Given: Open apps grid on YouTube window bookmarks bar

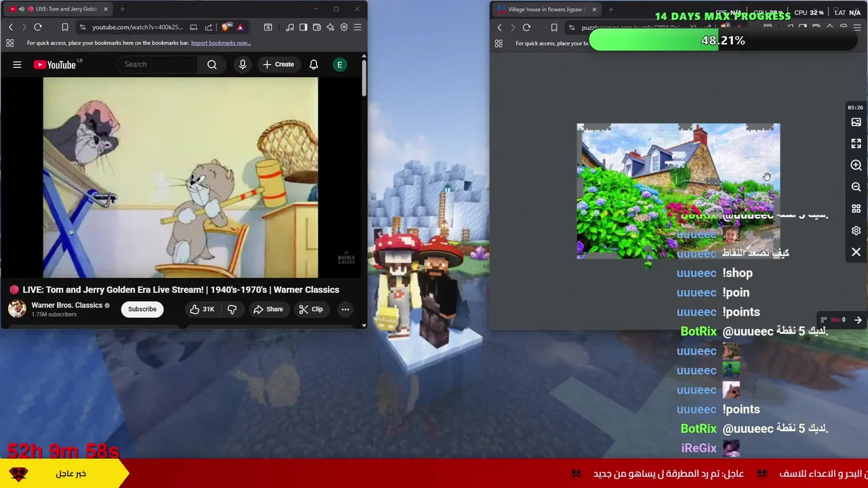Looking at the screenshot, I should (9, 43).
